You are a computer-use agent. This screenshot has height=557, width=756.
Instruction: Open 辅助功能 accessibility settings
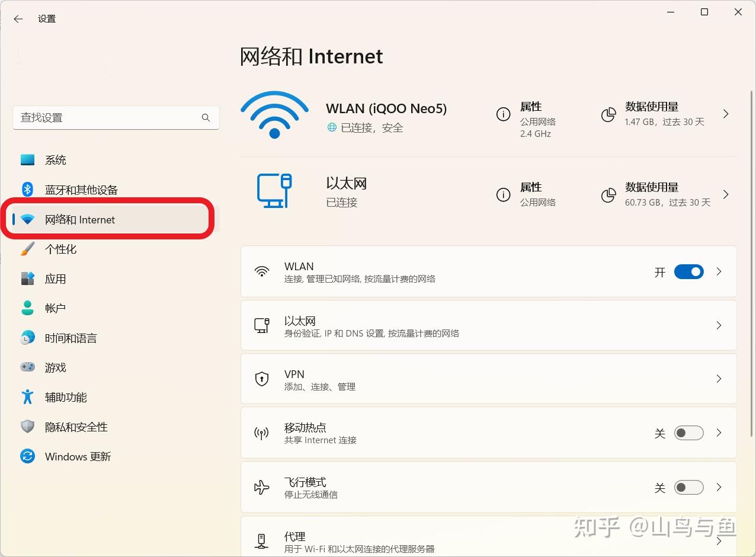click(65, 397)
